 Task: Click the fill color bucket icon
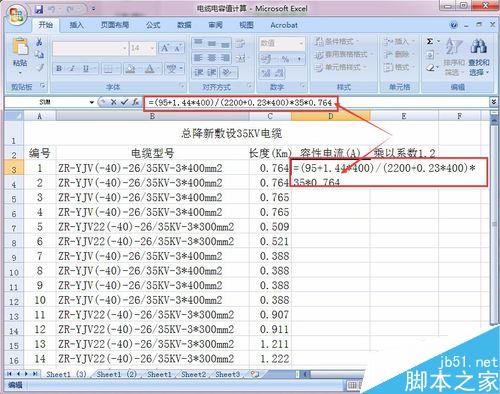click(x=130, y=69)
